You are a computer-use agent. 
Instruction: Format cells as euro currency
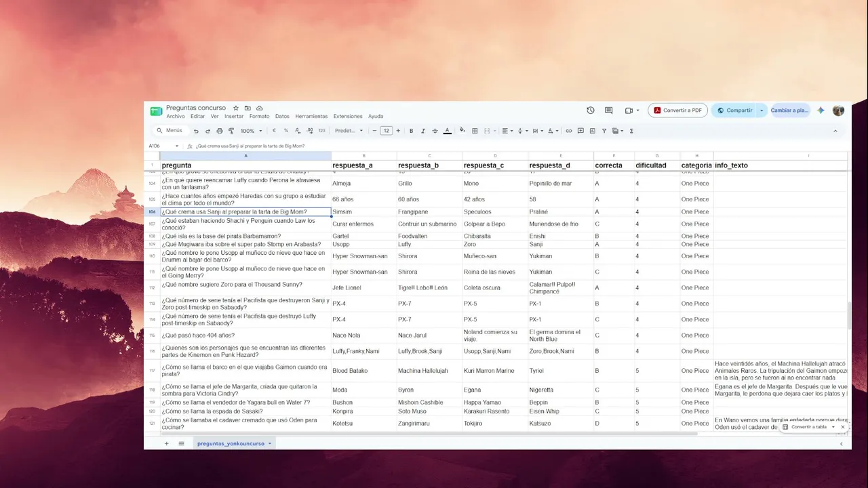tap(274, 131)
